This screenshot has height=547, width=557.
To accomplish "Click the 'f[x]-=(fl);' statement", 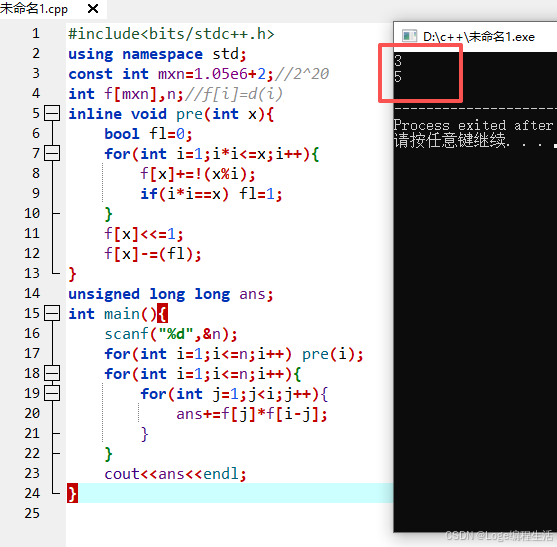I will pos(153,254).
